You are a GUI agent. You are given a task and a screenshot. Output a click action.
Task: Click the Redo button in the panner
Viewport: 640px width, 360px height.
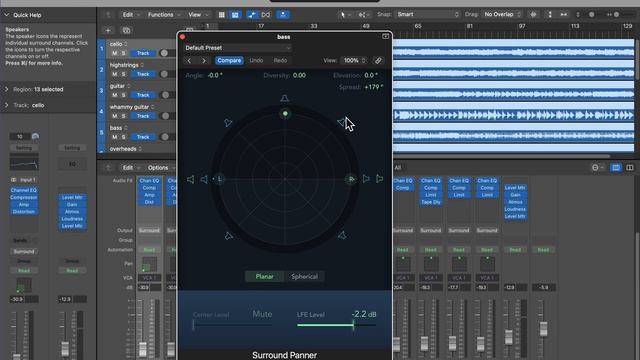click(x=280, y=60)
